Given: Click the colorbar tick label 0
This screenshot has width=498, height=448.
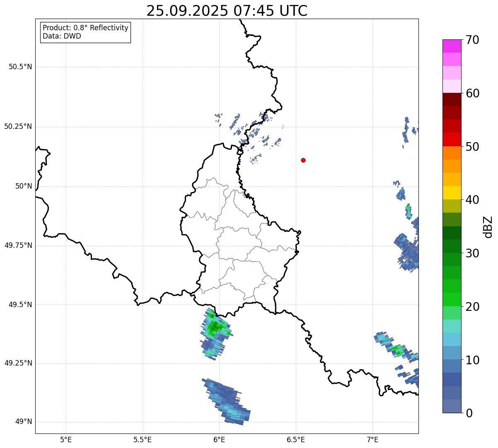Looking at the screenshot, I should (469, 413).
